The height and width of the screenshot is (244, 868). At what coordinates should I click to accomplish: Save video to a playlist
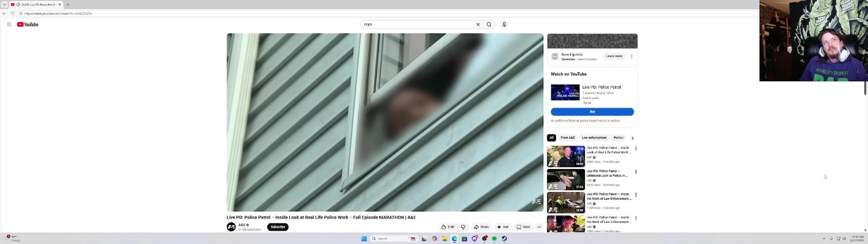[523, 227]
